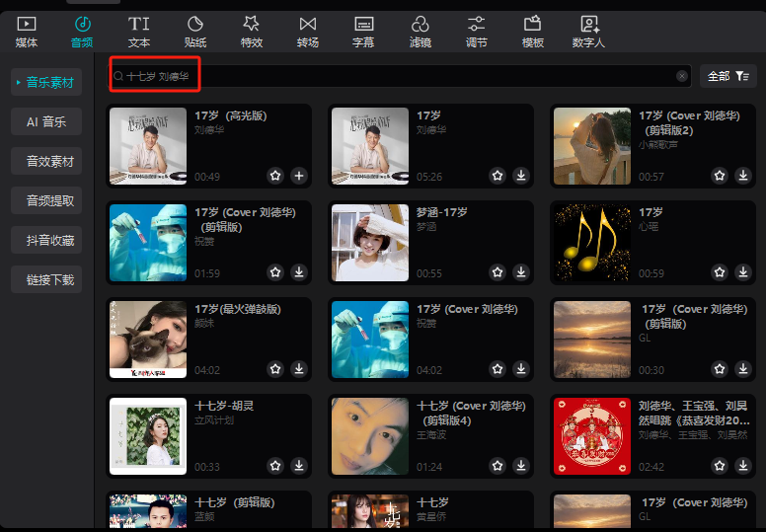The image size is (766, 532).
Task: Open AI 音乐 in the sidebar
Action: tap(46, 121)
